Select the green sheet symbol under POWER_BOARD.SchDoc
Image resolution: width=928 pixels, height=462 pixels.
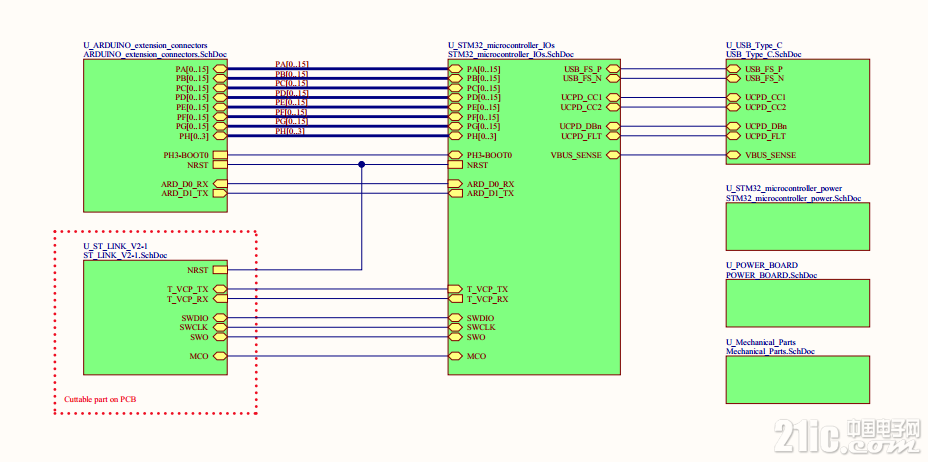[x=798, y=303]
